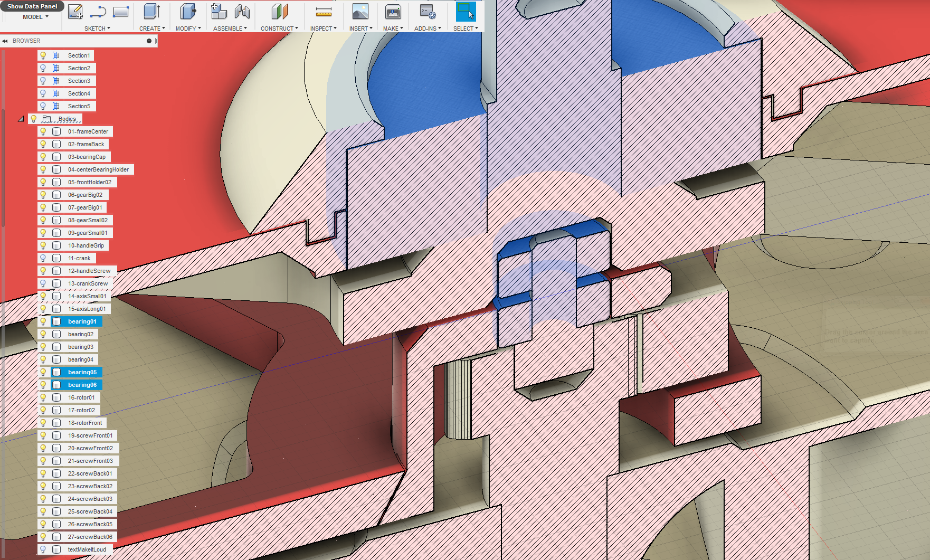Click the Insert image icon above INSERT

tap(360, 12)
